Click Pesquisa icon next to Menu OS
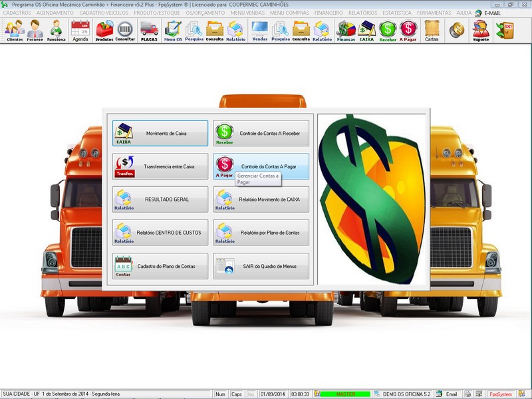 tap(194, 31)
